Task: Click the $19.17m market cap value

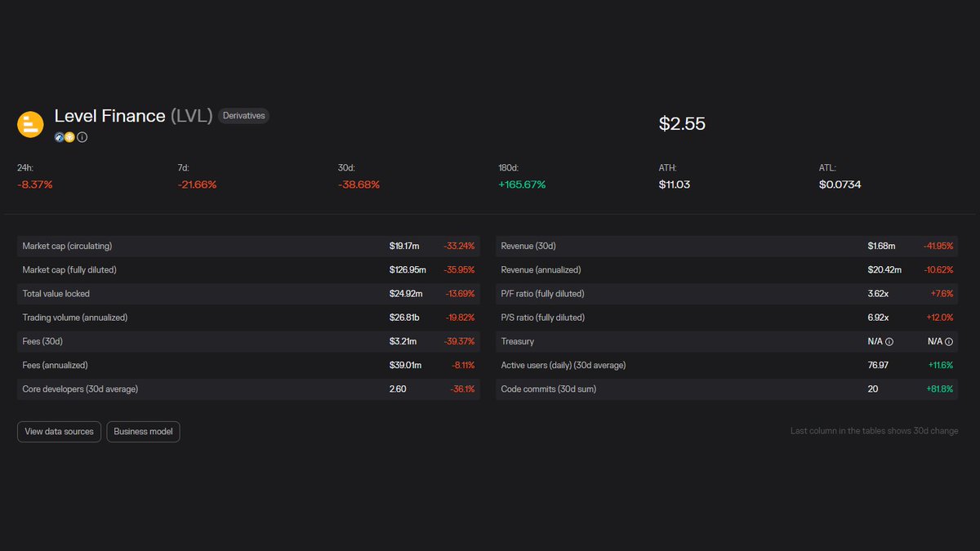Action: click(x=404, y=246)
